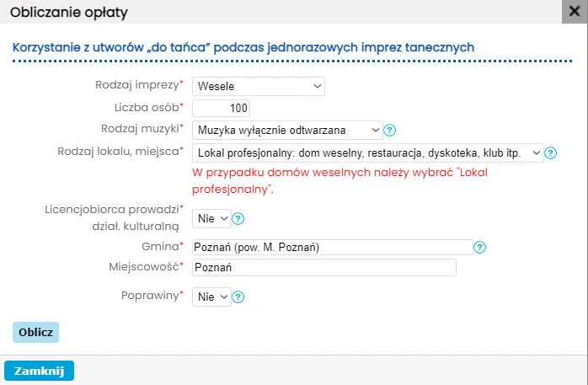
Task: Open the Poprawiny Nie dropdown
Action: click(x=211, y=297)
